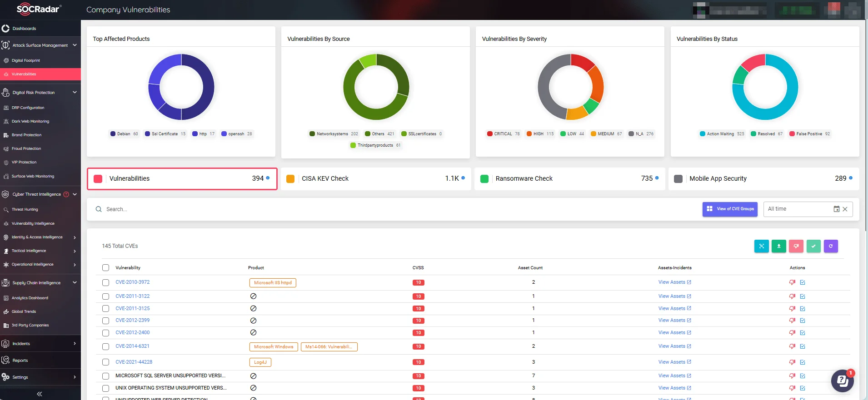Viewport: 868px width, 400px height.
Task: Select the Microsoft SQL Server unsupported row checkbox
Action: pyautogui.click(x=106, y=376)
